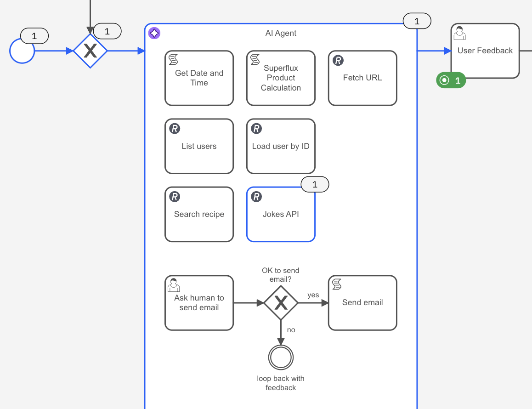Click the REST icon on Fetch URL task
The height and width of the screenshot is (409, 532).
click(338, 60)
